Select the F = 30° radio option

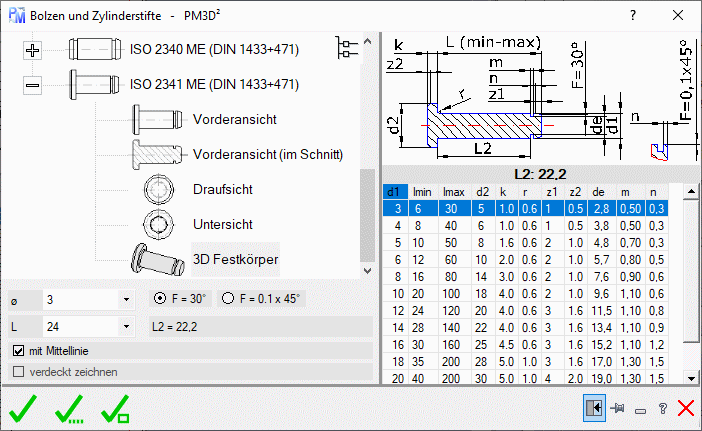click(158, 299)
